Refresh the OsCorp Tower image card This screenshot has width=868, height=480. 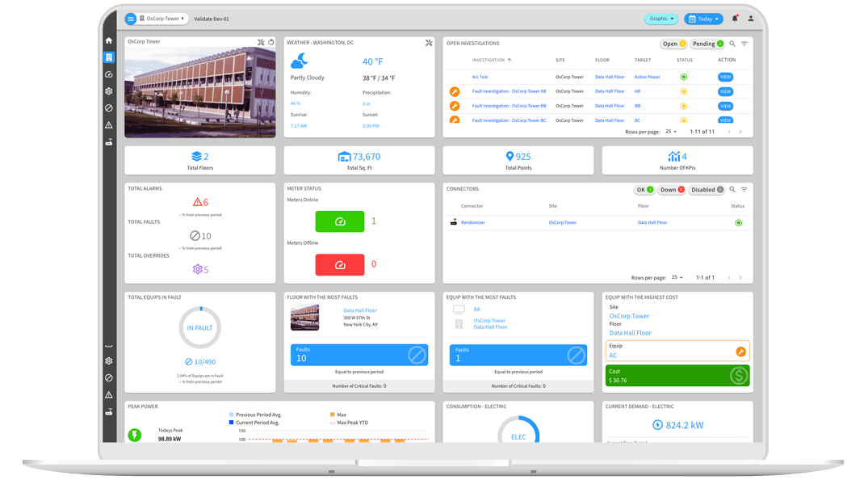click(271, 42)
